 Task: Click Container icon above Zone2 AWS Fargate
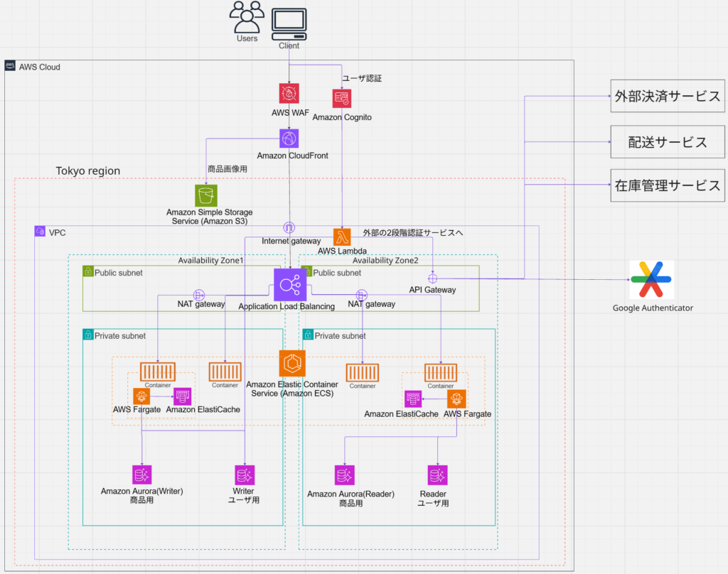tap(441, 373)
